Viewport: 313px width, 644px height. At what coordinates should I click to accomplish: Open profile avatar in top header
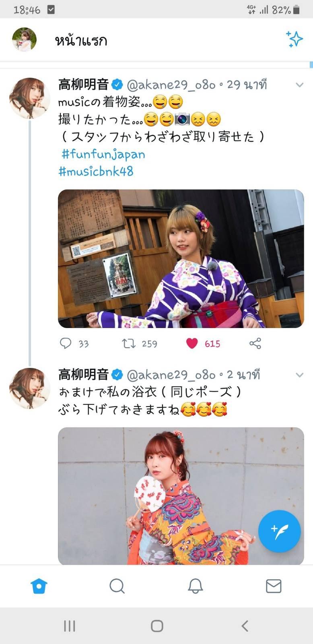(24, 39)
